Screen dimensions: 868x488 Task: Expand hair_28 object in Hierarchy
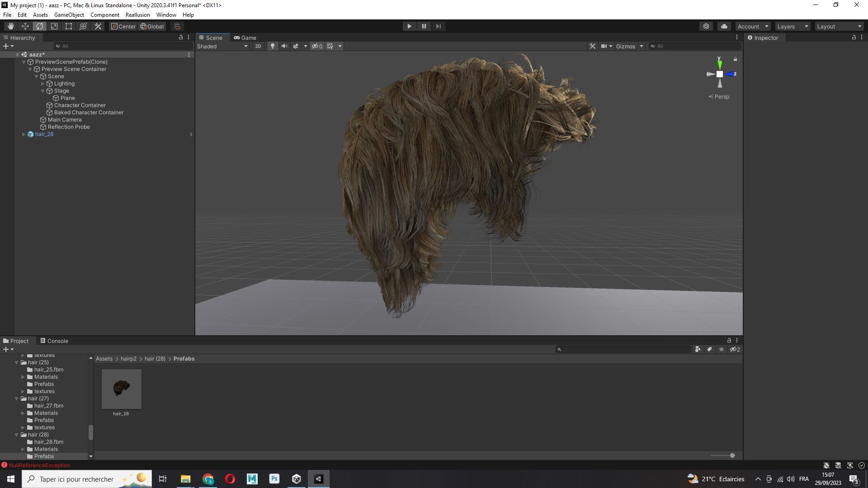(24, 134)
